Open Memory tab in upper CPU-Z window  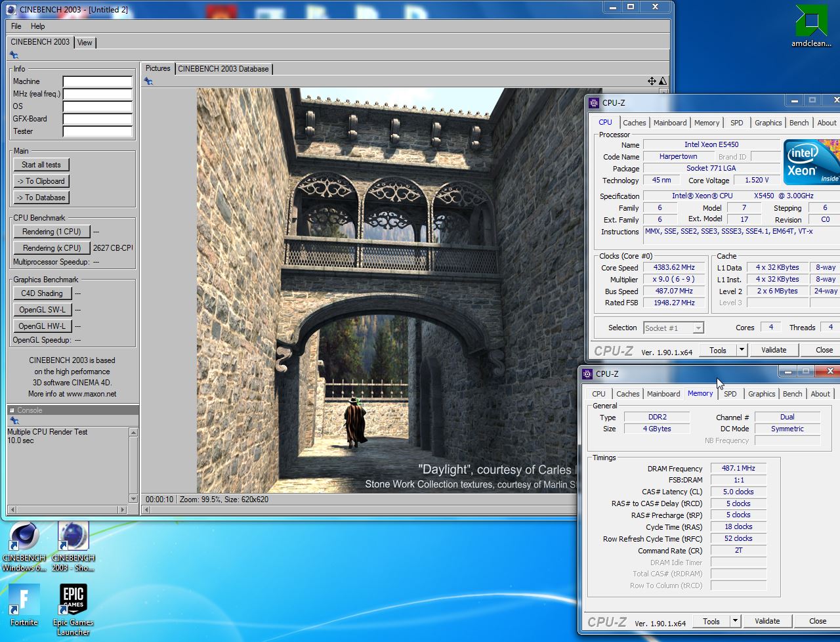tap(707, 123)
